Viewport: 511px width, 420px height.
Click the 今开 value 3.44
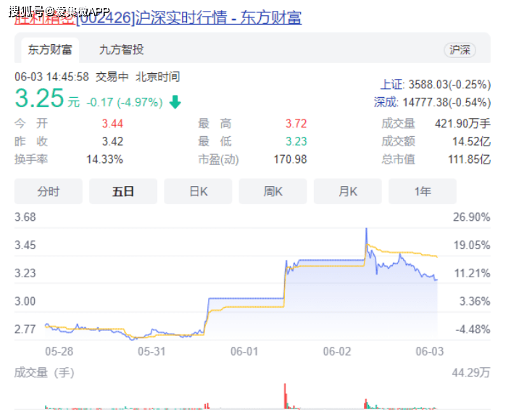click(x=112, y=124)
